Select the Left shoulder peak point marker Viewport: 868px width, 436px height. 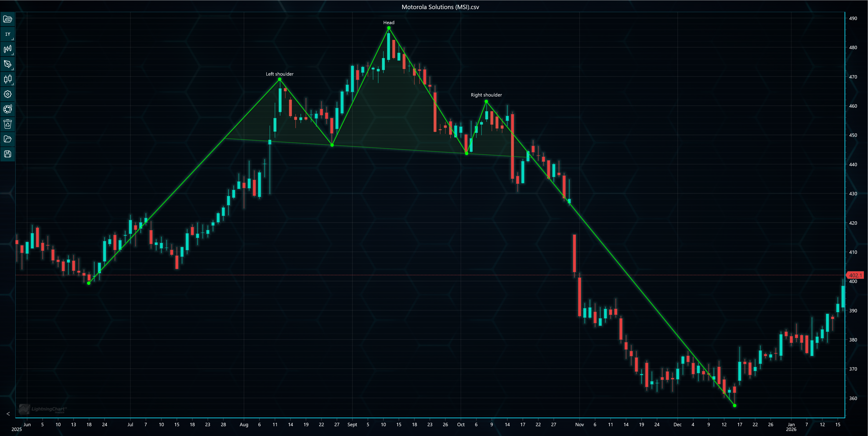coord(280,79)
